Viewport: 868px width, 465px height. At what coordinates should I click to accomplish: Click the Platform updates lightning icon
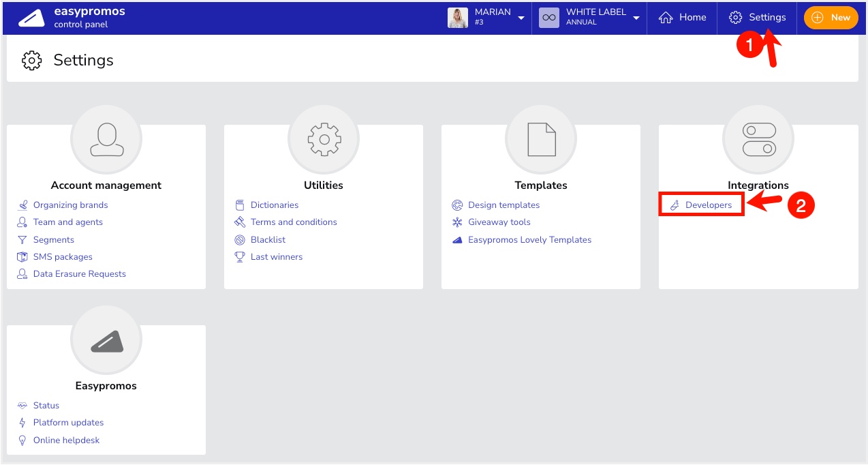click(22, 423)
